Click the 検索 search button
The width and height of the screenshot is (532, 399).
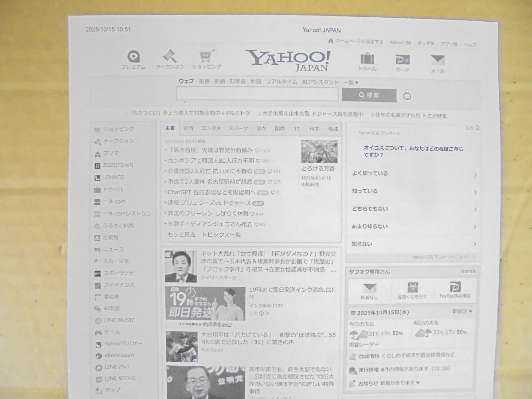pos(369,95)
